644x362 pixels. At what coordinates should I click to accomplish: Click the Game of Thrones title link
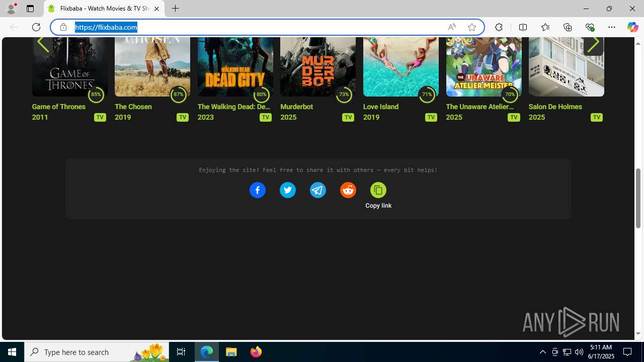pyautogui.click(x=59, y=107)
